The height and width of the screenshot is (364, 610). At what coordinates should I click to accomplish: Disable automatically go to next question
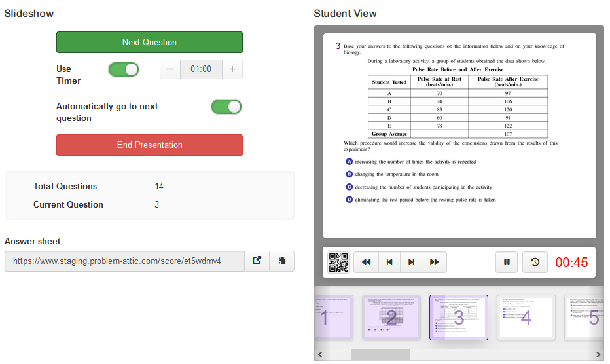click(226, 107)
